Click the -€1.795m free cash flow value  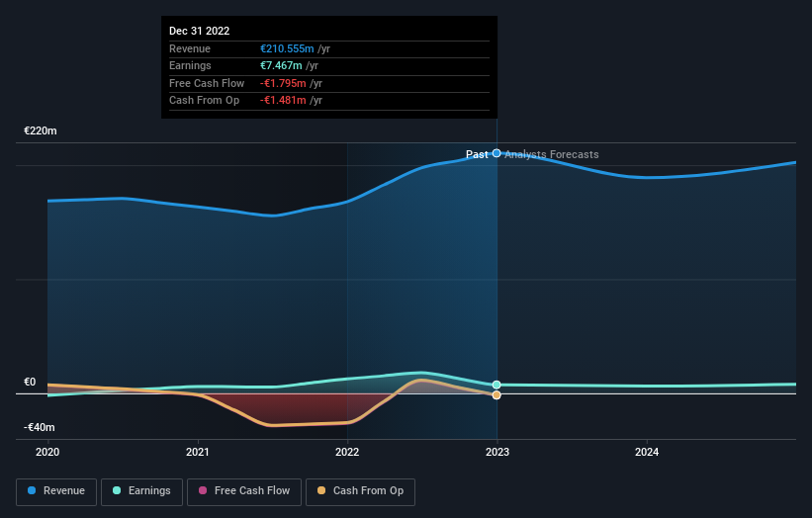[x=283, y=83]
